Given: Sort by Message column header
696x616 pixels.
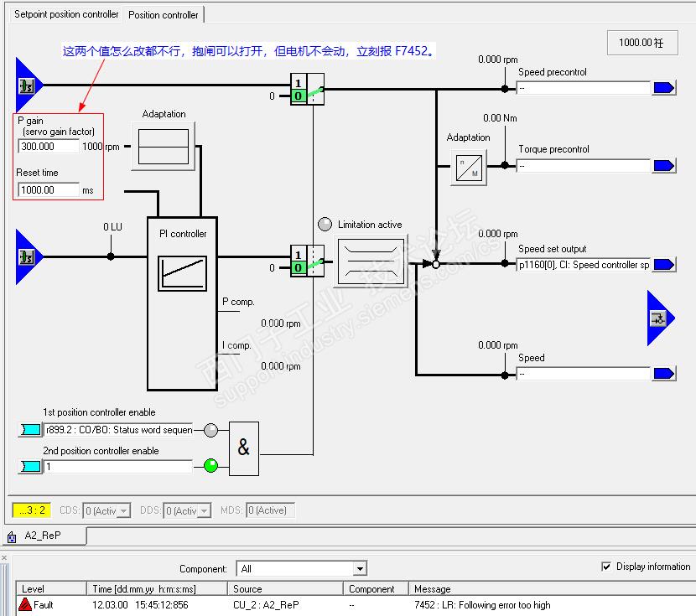Looking at the screenshot, I should (552, 588).
